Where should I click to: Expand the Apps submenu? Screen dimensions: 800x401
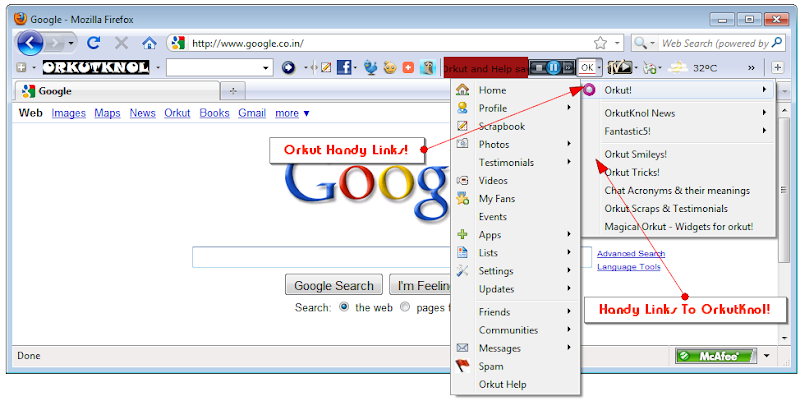click(515, 235)
